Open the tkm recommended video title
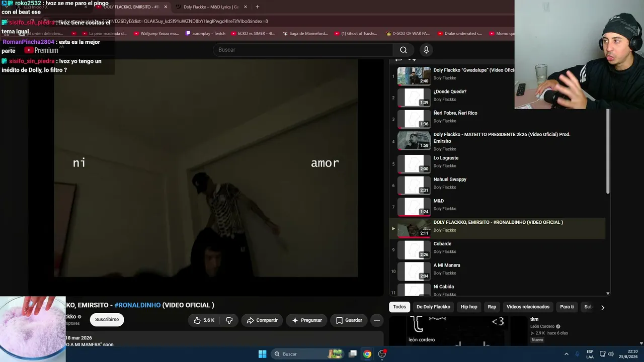This screenshot has width=644, height=362. (534, 319)
